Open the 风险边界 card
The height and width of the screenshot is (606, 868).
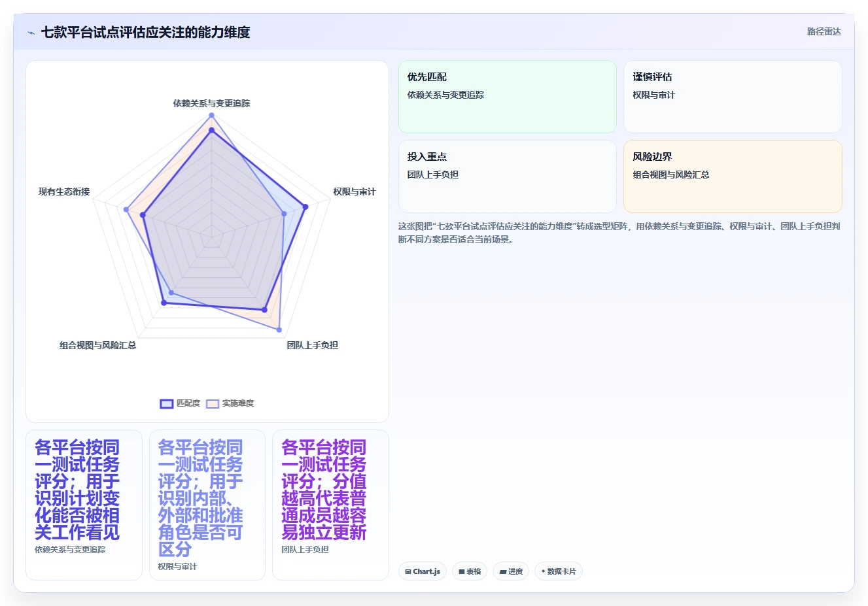coord(733,177)
